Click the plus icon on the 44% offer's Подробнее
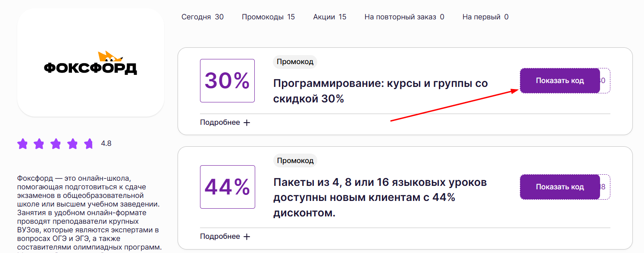Screen dimensions: 644x253 click(247, 236)
